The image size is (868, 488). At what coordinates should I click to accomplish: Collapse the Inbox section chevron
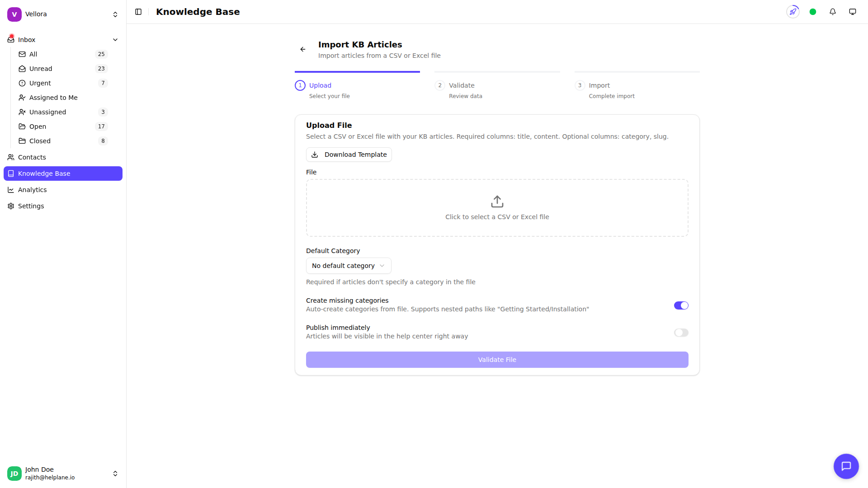click(x=115, y=40)
